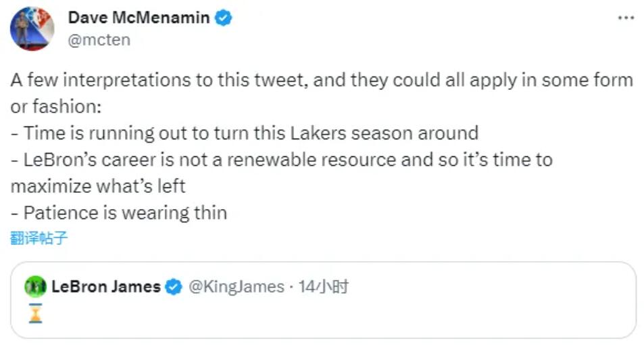
Task: Open the three-dot more options menu
Action: pyautogui.click(x=626, y=18)
